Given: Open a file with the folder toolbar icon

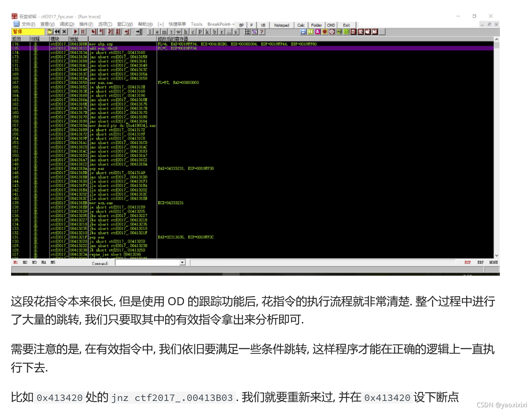Looking at the screenshot, I should [50, 32].
